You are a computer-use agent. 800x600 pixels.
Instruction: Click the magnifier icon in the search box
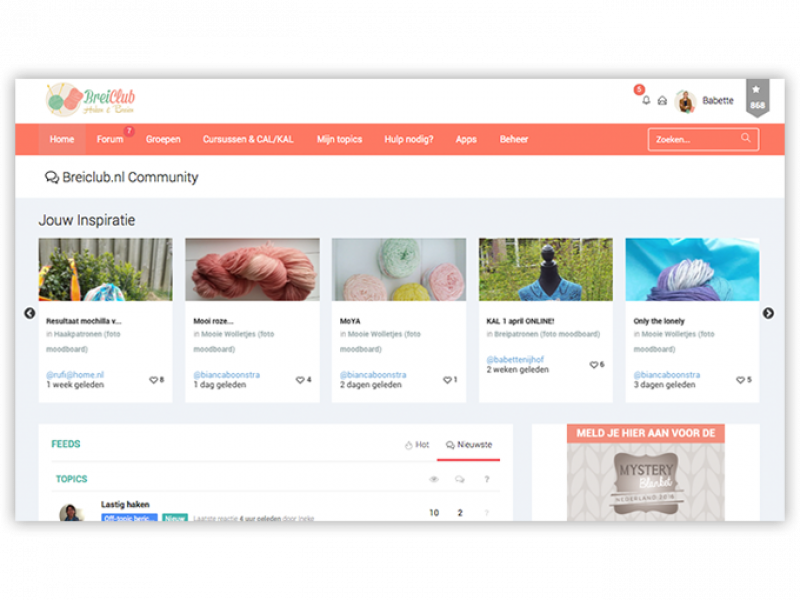[746, 139]
